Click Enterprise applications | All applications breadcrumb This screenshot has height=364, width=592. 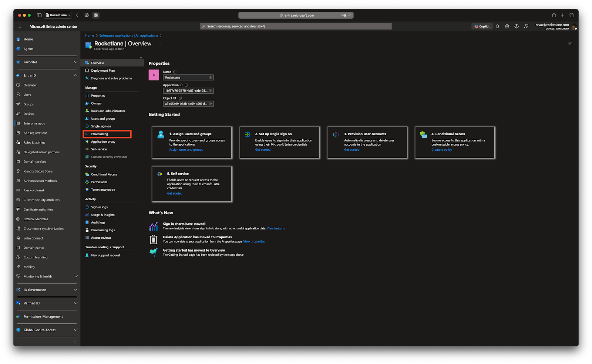(x=128, y=35)
